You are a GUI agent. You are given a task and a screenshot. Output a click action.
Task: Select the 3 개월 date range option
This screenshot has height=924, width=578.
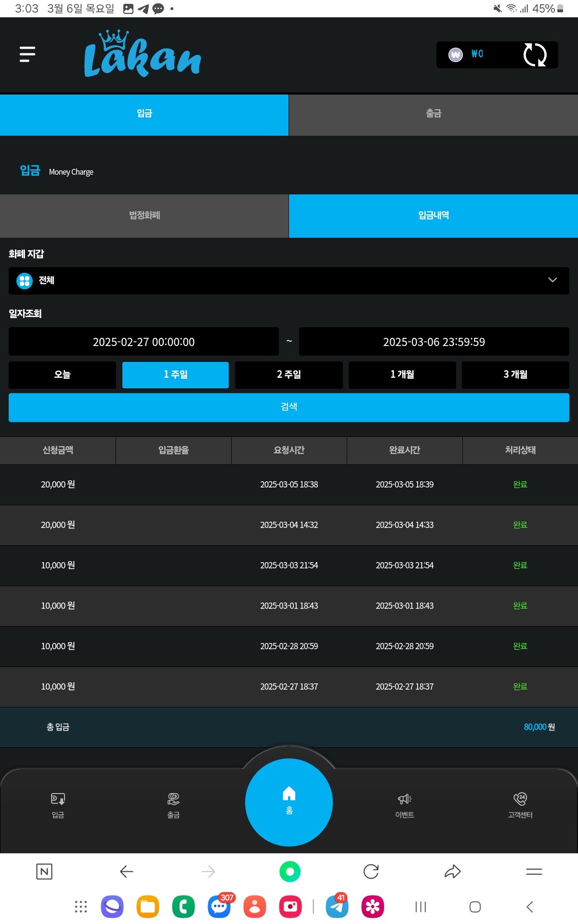[515, 374]
